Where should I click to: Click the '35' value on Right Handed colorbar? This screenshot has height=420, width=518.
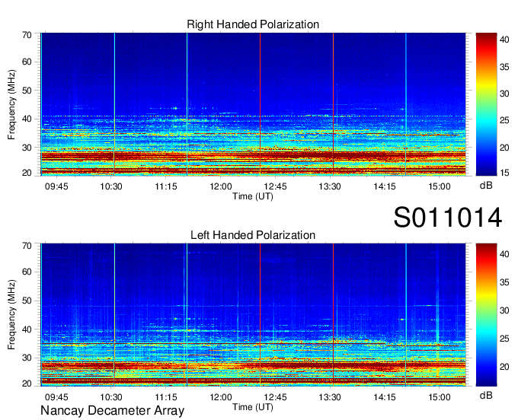click(504, 67)
